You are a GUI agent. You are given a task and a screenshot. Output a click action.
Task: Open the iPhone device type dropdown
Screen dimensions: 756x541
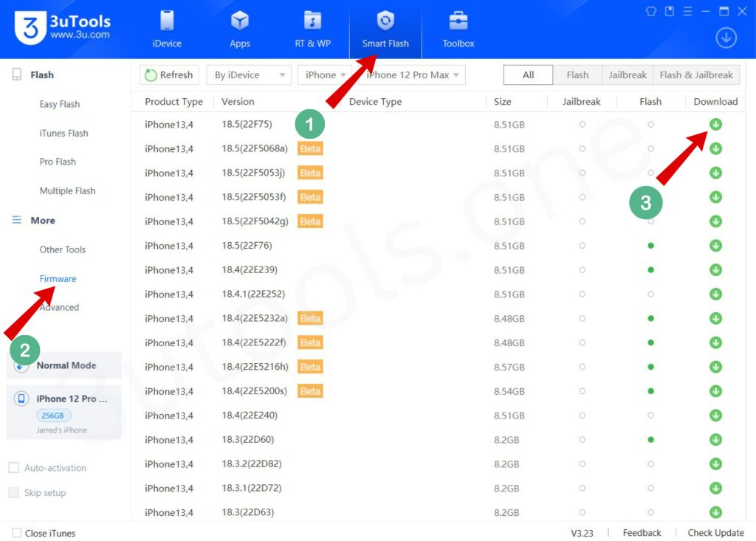point(325,75)
